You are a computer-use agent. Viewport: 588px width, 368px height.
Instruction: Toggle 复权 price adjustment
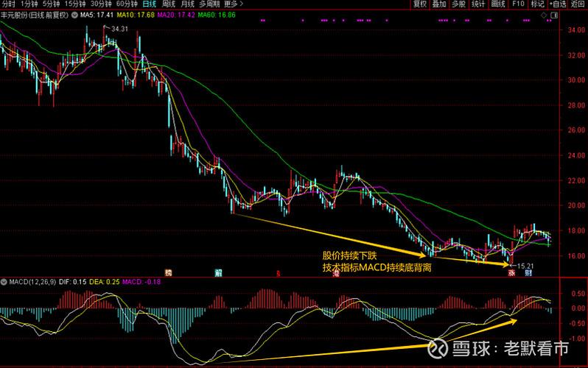(x=420, y=4)
